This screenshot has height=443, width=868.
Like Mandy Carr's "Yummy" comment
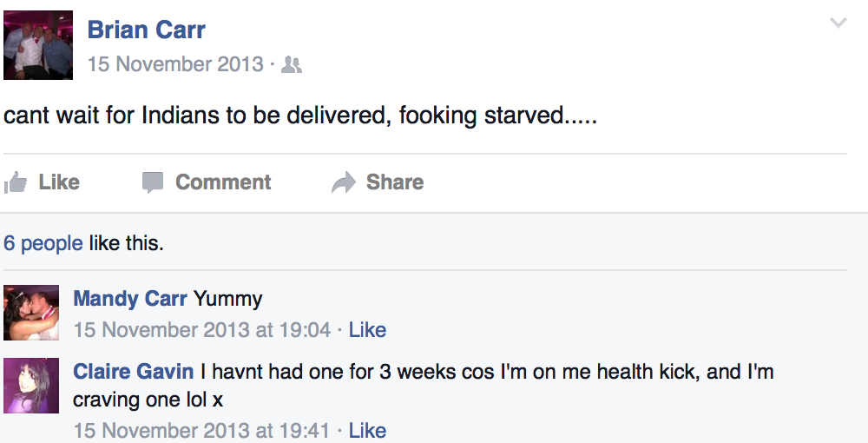coord(367,330)
